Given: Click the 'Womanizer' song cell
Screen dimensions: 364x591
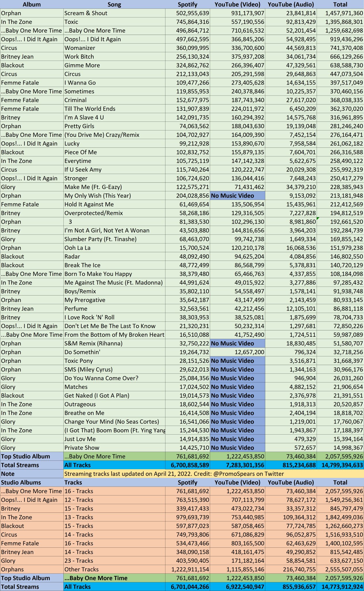Looking at the screenshot, I should pos(114,48).
